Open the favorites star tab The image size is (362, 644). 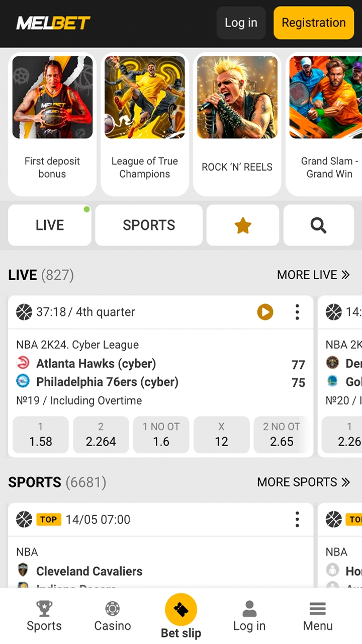click(x=243, y=225)
